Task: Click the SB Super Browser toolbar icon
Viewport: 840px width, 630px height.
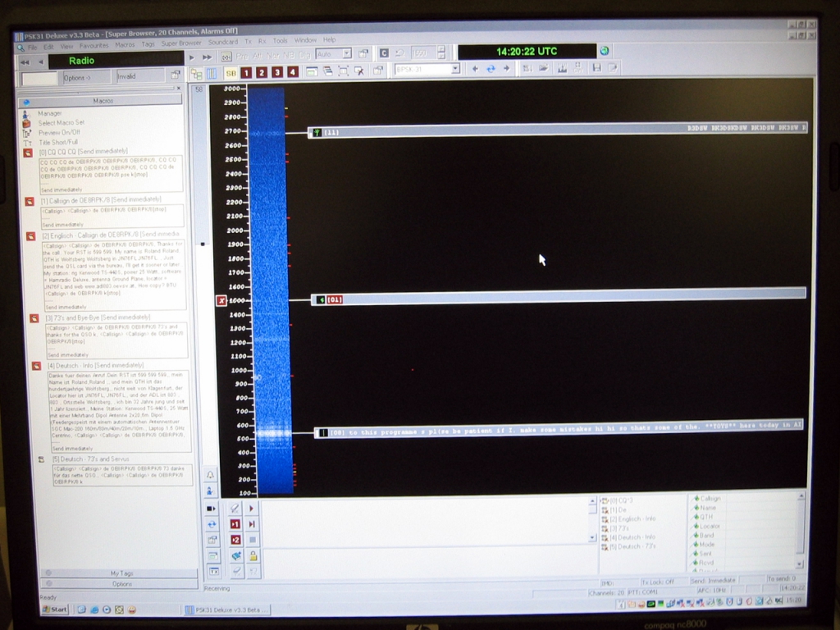Action: (x=231, y=72)
